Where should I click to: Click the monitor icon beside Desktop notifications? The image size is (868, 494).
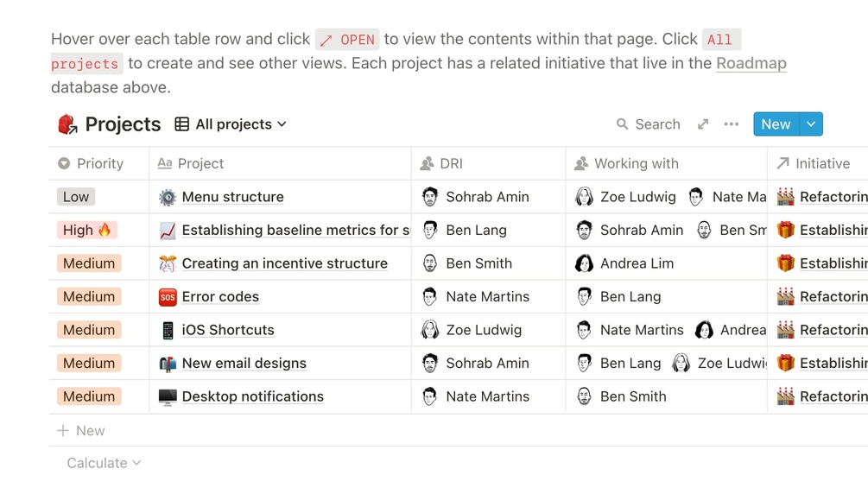(x=168, y=397)
